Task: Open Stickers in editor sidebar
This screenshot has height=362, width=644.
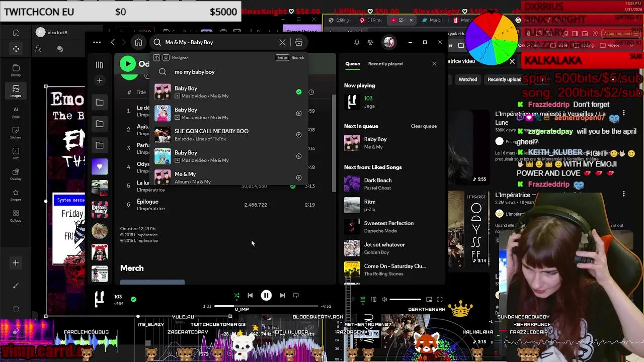Action: [x=16, y=133]
